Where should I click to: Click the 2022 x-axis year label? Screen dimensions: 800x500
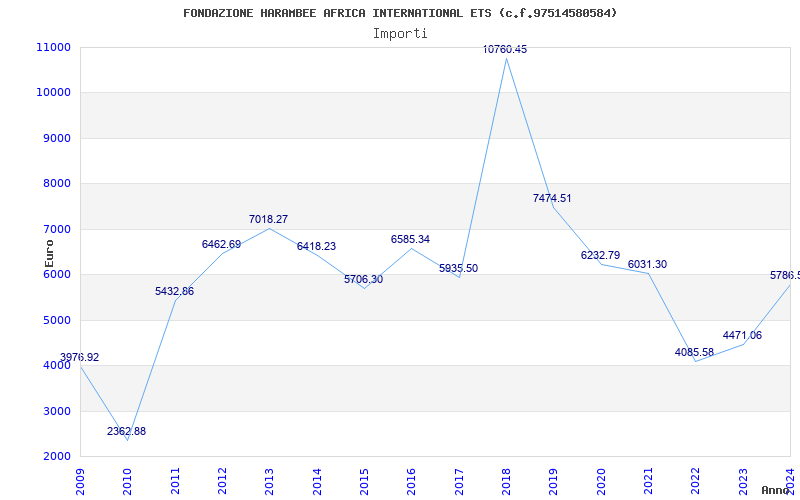(696, 482)
